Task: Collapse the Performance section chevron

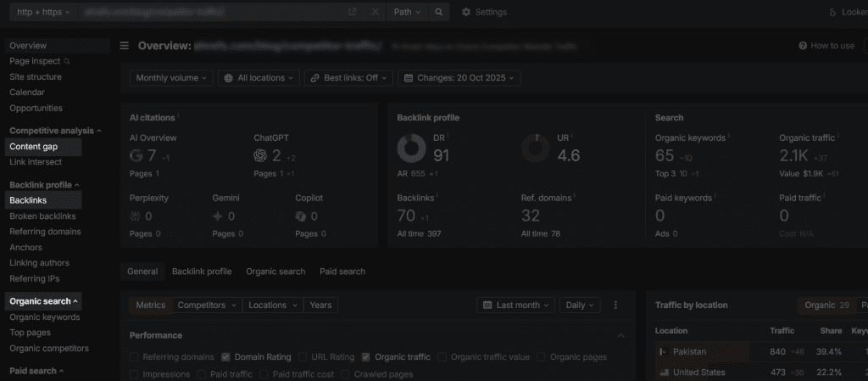Action: tap(620, 335)
